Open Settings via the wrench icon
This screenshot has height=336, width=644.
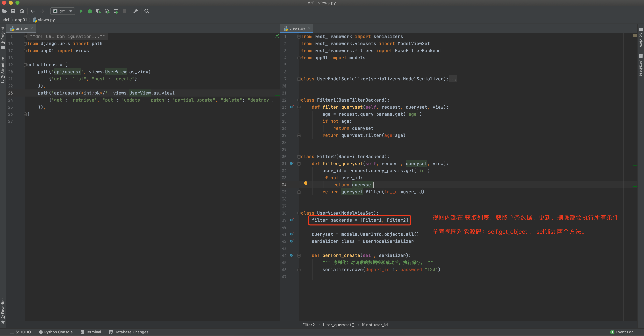click(136, 11)
